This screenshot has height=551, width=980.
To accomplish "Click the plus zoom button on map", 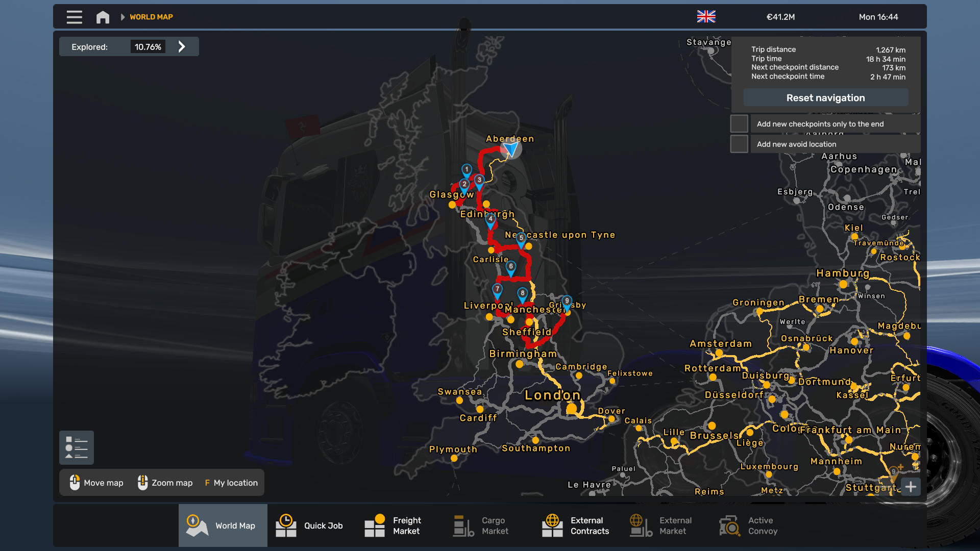I will tap(911, 487).
